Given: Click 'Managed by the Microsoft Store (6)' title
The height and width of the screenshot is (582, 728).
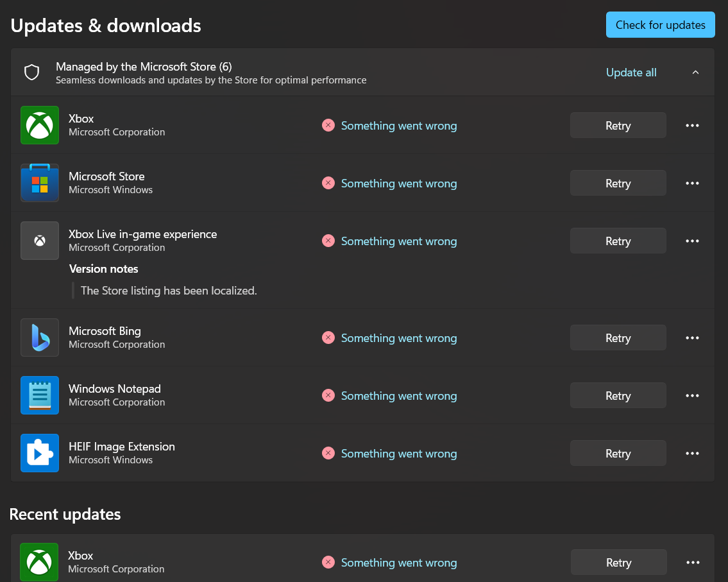Looking at the screenshot, I should [x=144, y=67].
